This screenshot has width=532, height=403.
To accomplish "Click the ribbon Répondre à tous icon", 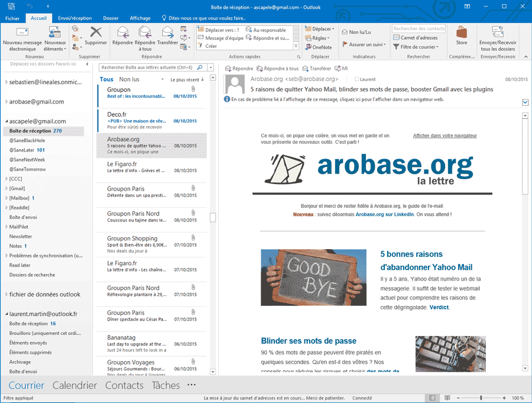I will click(x=145, y=40).
